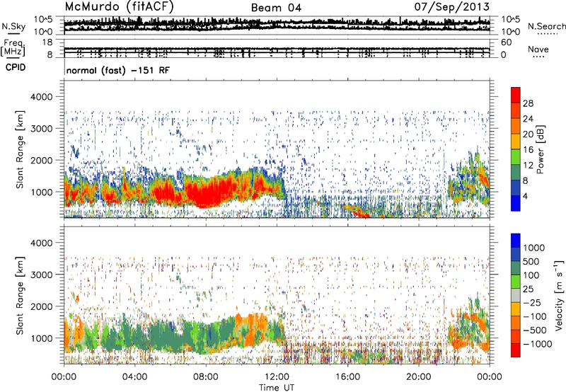Screen dimensions: 566x392
Task: Click the Slant Range label of the velocity panel
Action: click(20, 295)
